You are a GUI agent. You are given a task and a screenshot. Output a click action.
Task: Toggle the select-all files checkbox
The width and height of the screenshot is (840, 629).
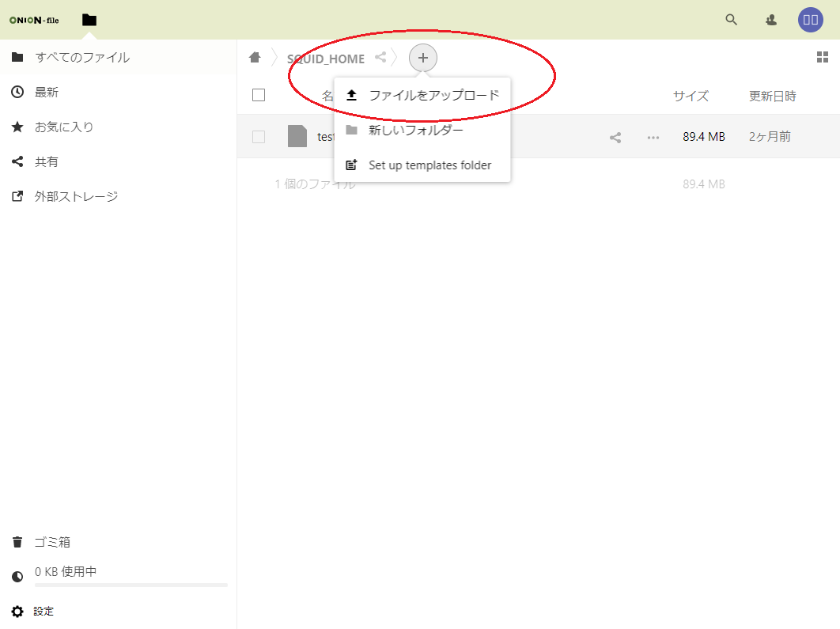[x=259, y=96]
